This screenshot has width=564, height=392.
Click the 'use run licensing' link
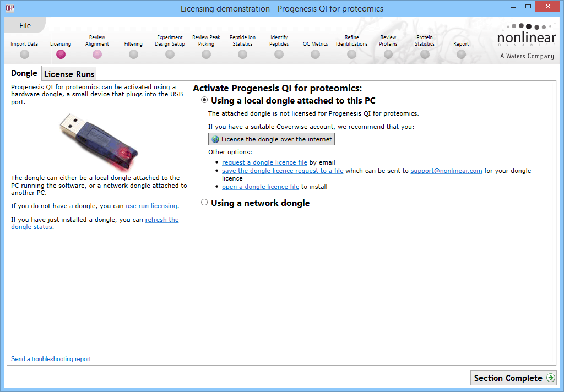pyautogui.click(x=151, y=206)
